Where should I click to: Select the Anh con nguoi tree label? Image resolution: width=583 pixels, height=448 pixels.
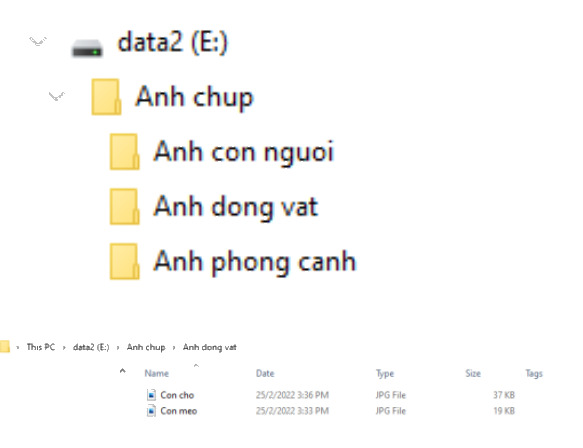(x=244, y=152)
